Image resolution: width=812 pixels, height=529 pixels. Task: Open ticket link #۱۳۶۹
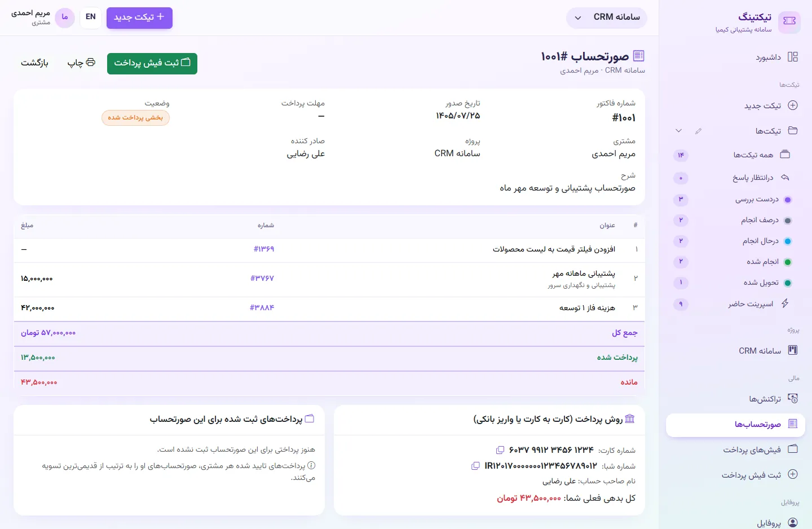264,249
